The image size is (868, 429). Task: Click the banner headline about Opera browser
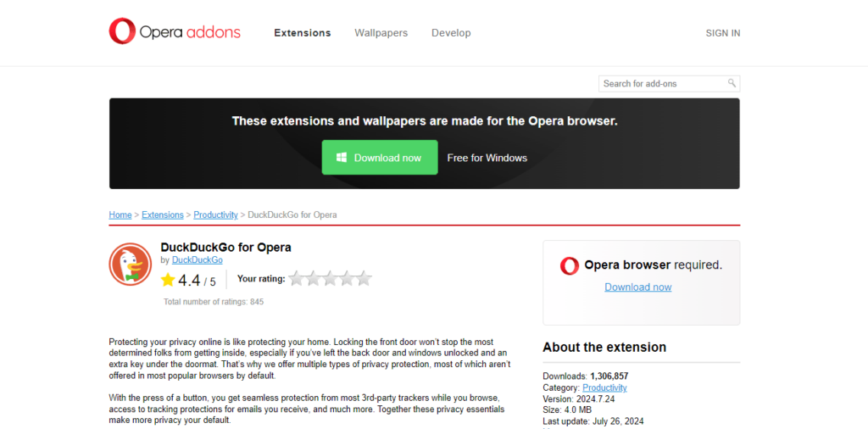(x=425, y=120)
